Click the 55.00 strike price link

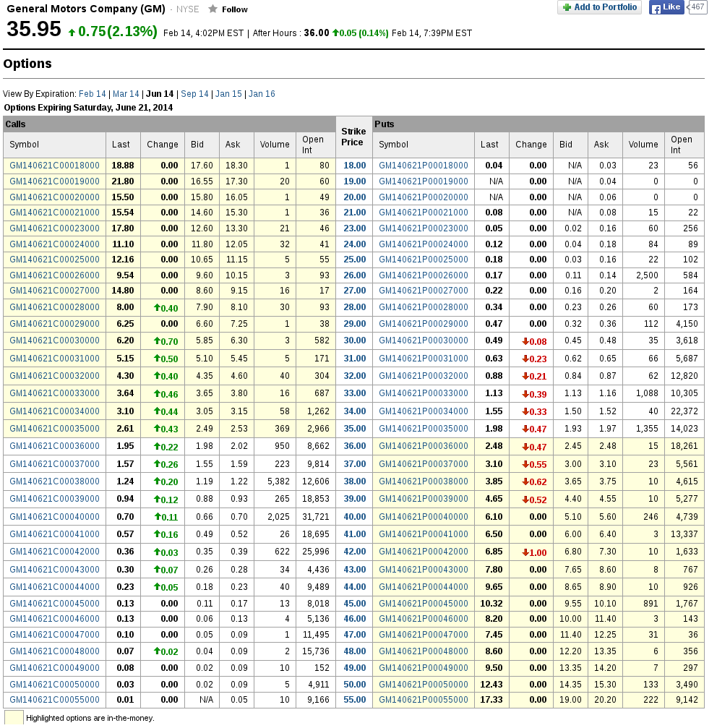tap(355, 700)
